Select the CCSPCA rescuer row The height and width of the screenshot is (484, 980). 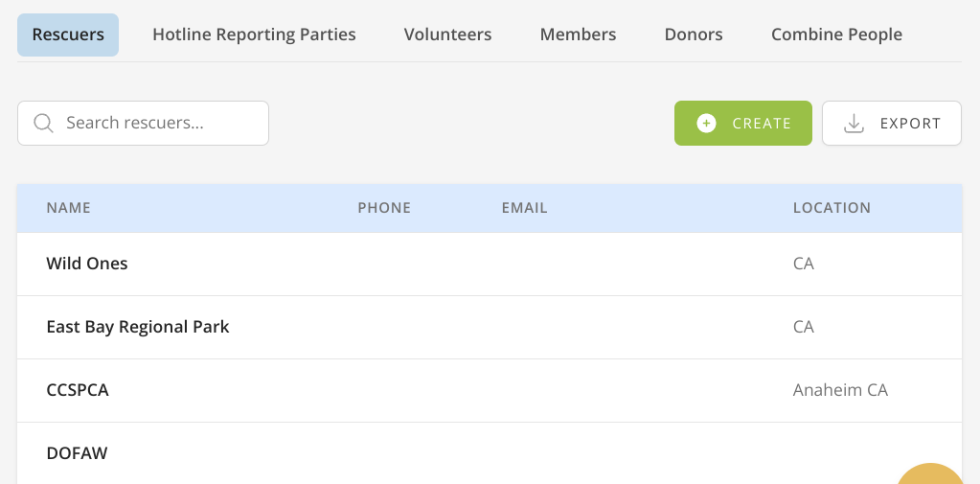(78, 390)
